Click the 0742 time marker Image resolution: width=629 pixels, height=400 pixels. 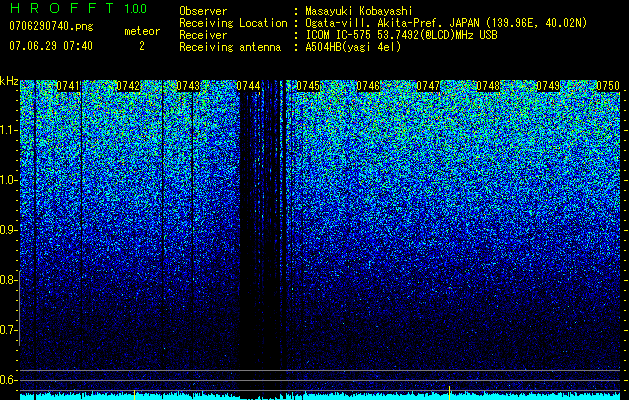128,86
